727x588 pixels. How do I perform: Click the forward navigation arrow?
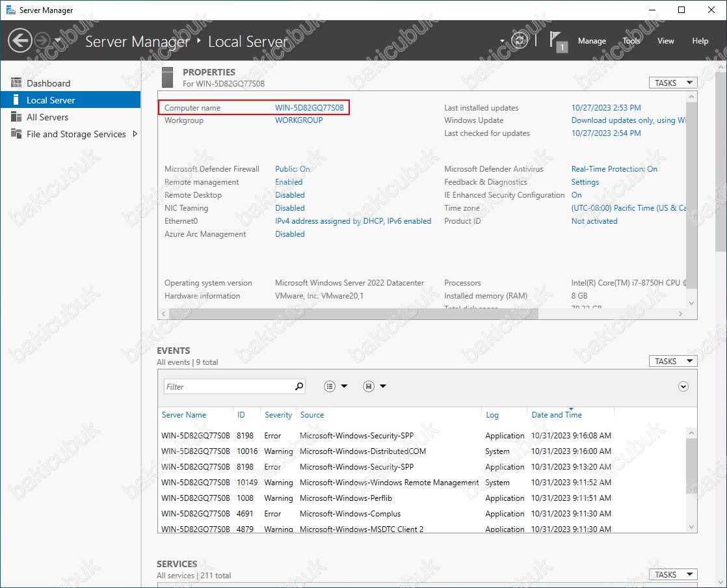(43, 40)
